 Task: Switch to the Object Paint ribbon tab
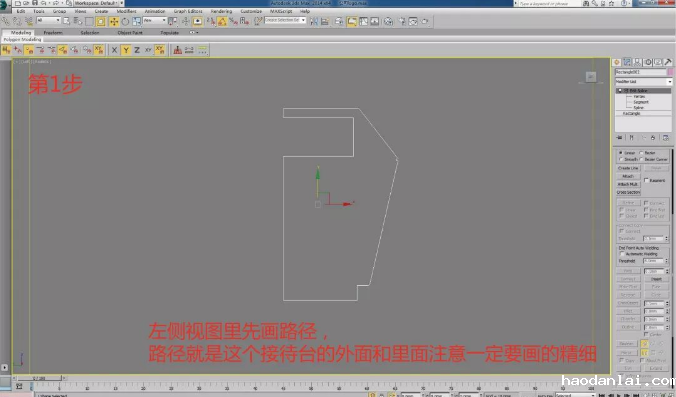[x=130, y=33]
